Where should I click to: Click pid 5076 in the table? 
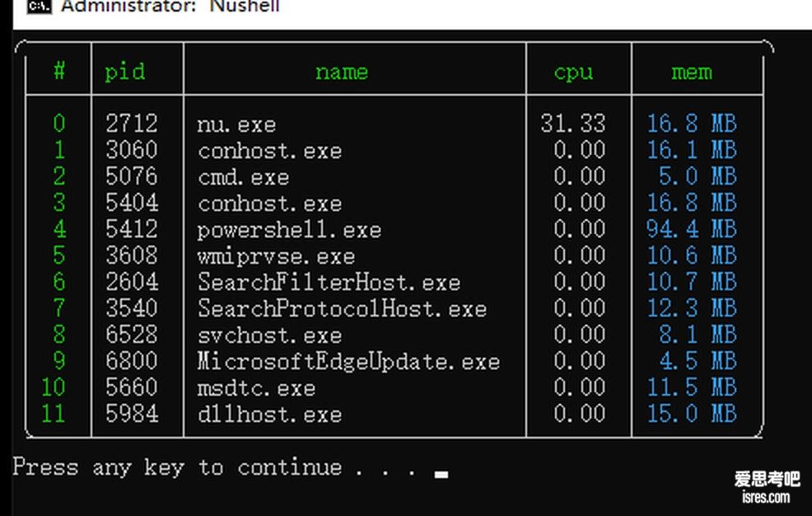(132, 176)
